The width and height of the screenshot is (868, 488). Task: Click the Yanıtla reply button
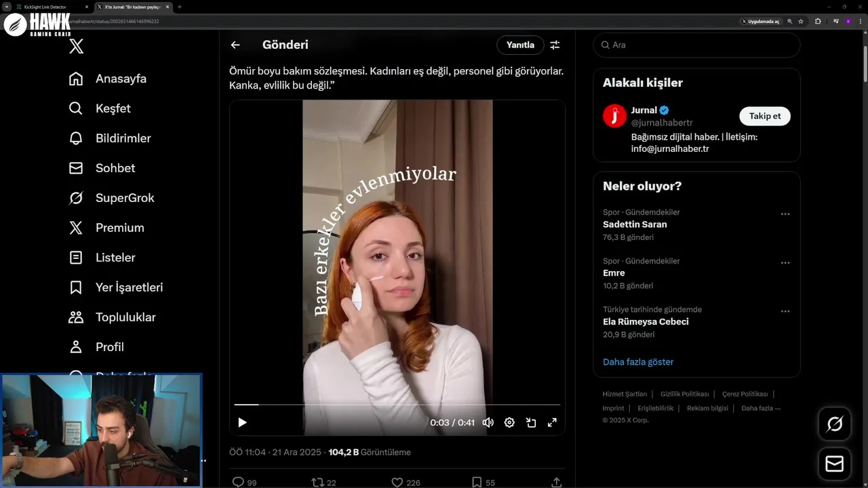coord(520,45)
